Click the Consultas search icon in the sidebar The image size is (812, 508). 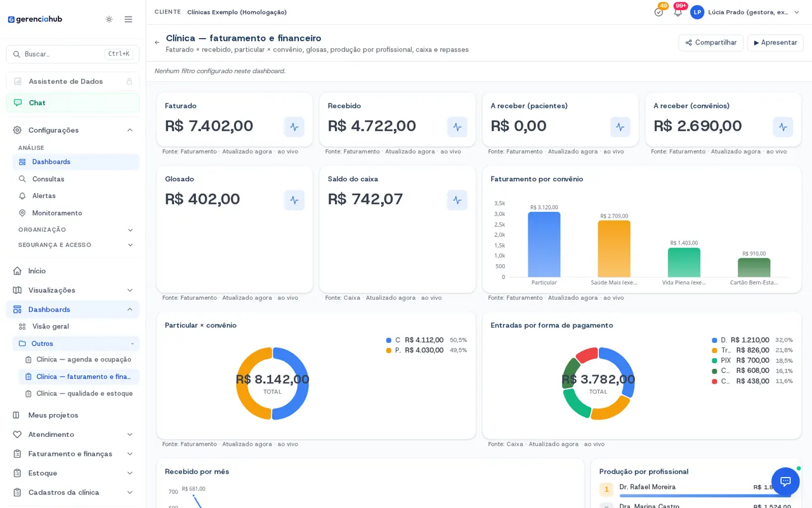[23, 179]
